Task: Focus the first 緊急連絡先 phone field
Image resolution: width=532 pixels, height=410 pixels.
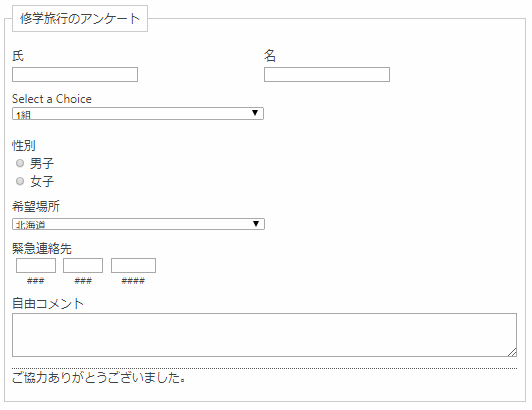Action: coord(36,265)
